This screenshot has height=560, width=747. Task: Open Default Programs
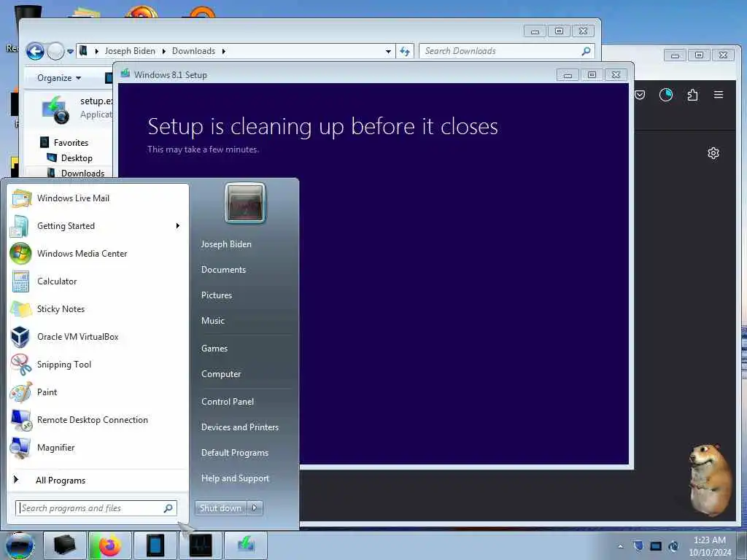pyautogui.click(x=235, y=453)
